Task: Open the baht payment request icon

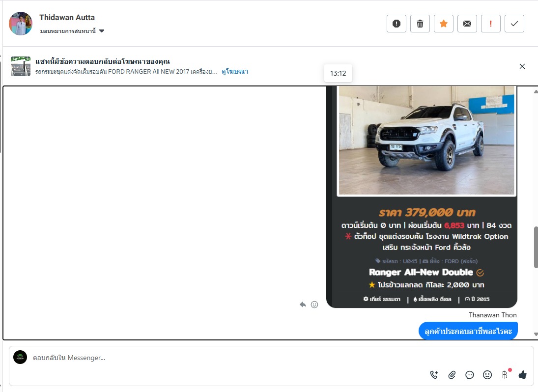Action: click(x=505, y=375)
